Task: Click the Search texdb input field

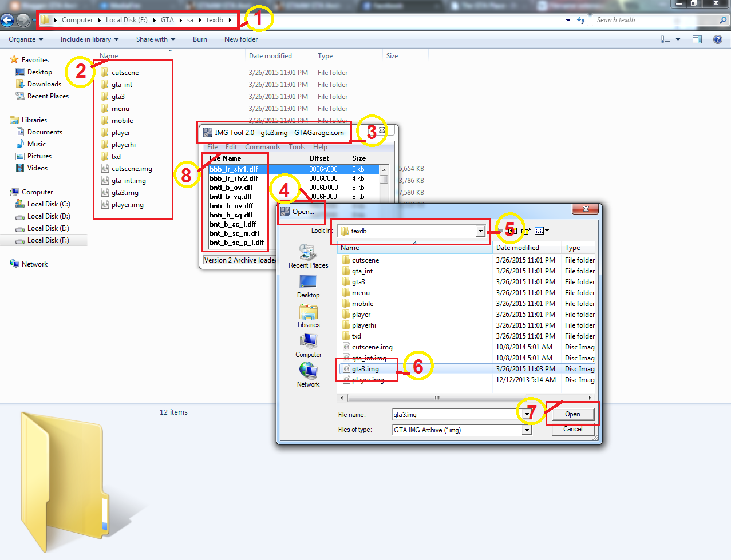Action: (655, 20)
